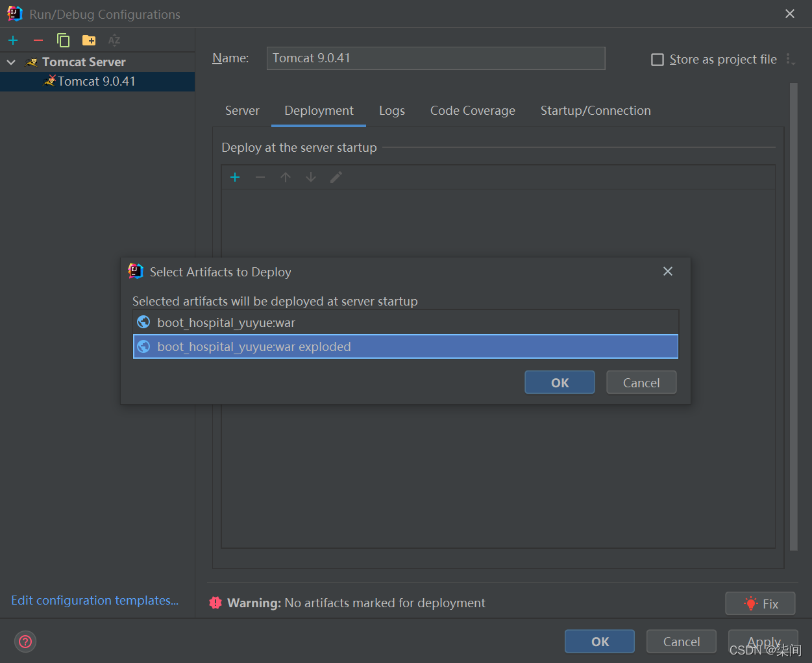Enable Store as project file checkbox
This screenshot has width=812, height=663.
tap(658, 60)
